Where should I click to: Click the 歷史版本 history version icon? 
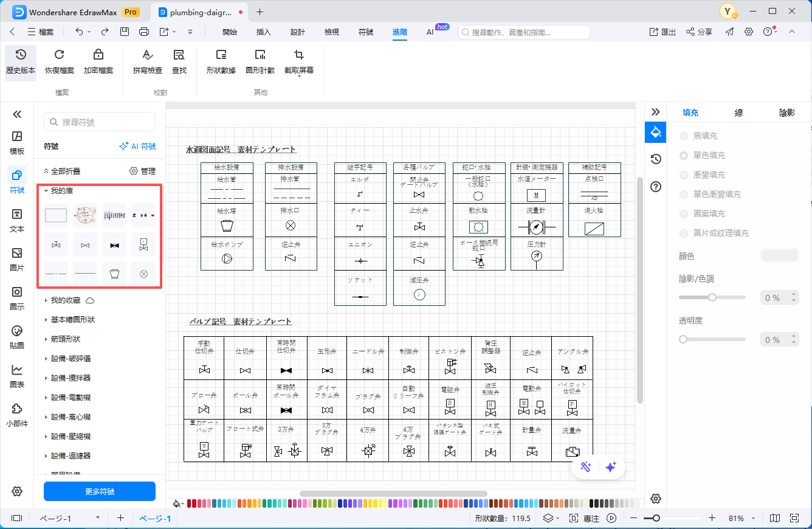click(x=21, y=55)
